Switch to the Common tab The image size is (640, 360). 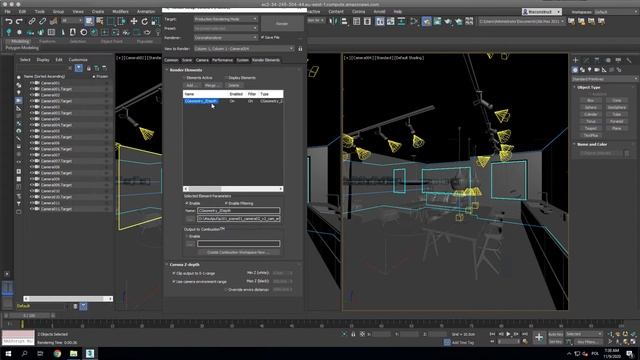pos(171,60)
